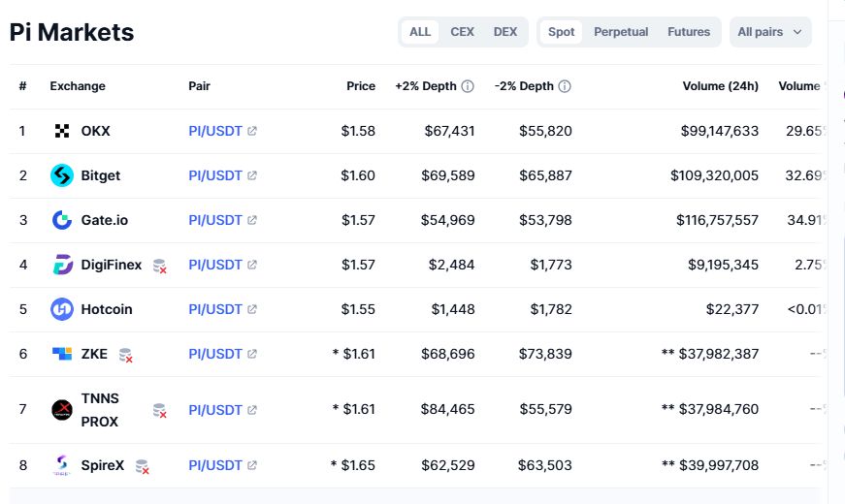Click external link icon in OKX row

(x=252, y=131)
